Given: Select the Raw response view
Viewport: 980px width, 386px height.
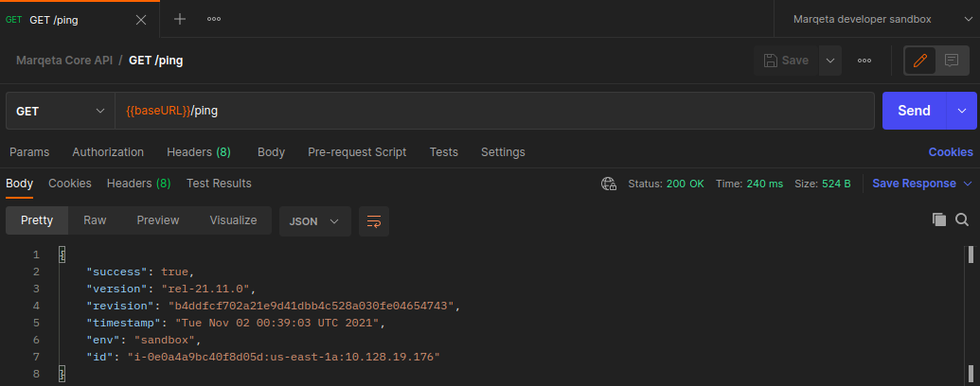Looking at the screenshot, I should pos(95,220).
